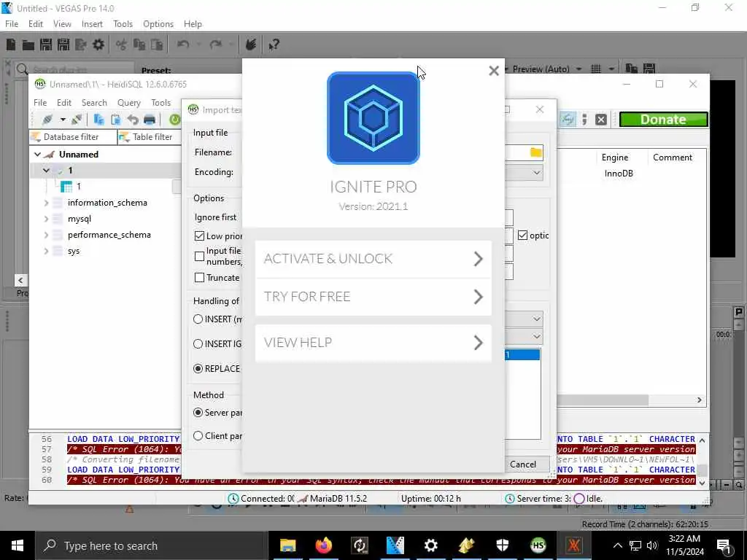
Task: Click Render As icon in VEGAS toolbar
Action: pyautogui.click(x=80, y=44)
